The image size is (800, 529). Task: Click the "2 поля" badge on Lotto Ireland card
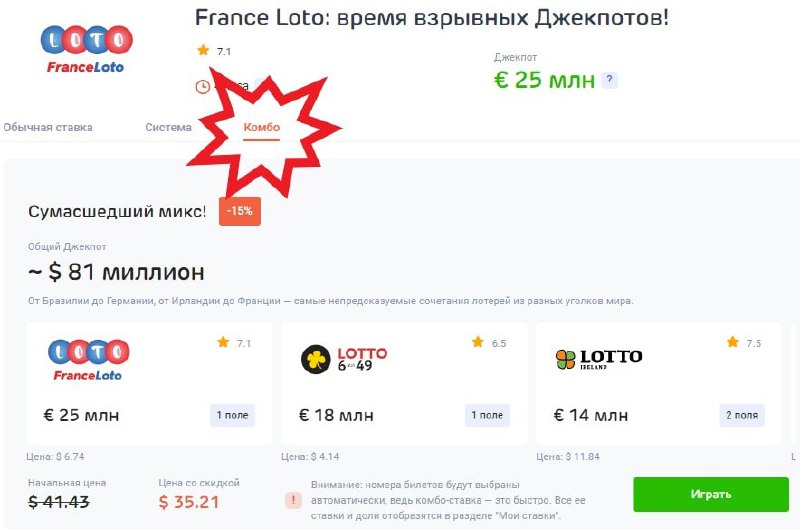click(742, 415)
